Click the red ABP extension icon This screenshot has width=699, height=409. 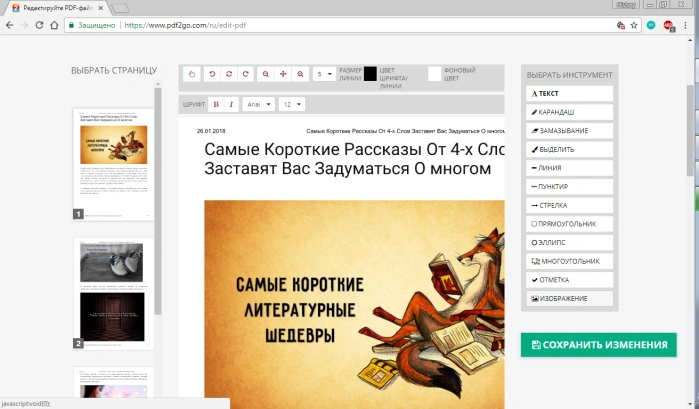668,26
